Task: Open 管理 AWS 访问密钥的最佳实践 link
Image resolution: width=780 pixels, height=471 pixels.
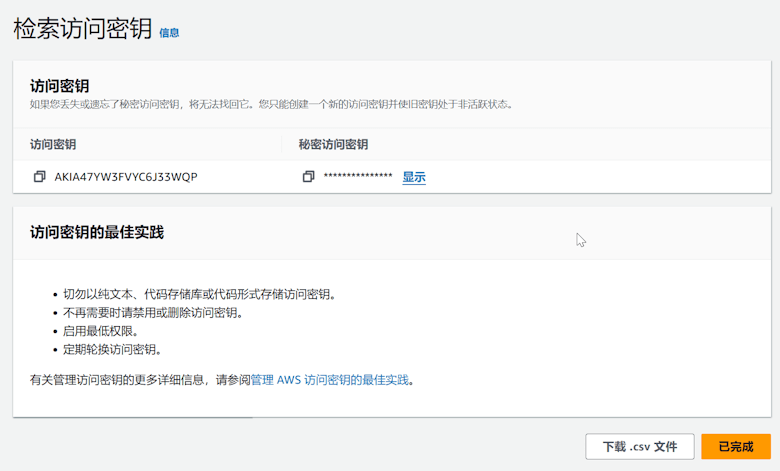Action: 330,380
